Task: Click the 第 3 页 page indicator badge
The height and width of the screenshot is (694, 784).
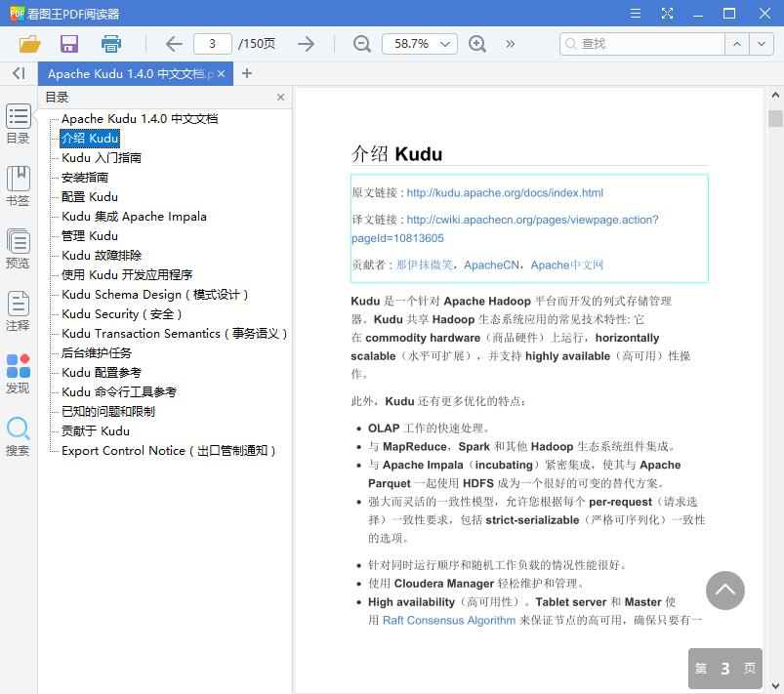Action: pos(725,669)
